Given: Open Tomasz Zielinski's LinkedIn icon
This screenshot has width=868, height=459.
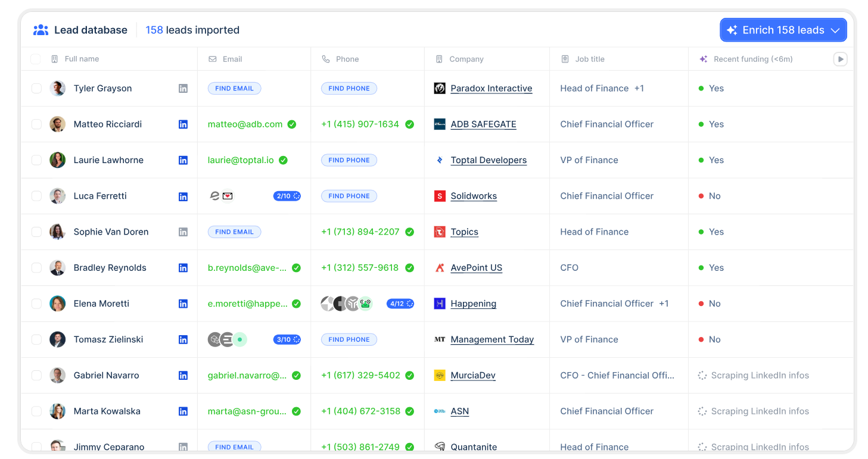Looking at the screenshot, I should [x=183, y=339].
